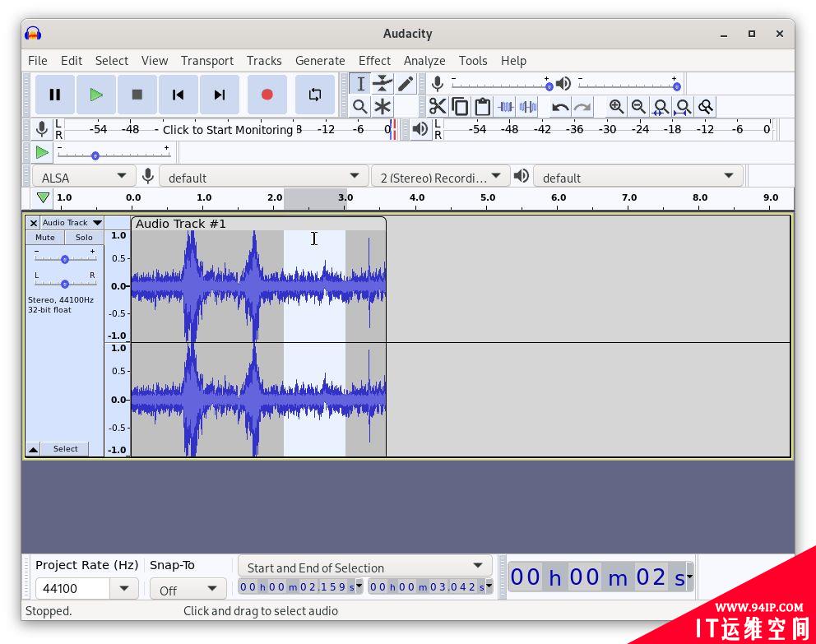
Task: Copy the selection with the Copy icon
Action: 460,107
